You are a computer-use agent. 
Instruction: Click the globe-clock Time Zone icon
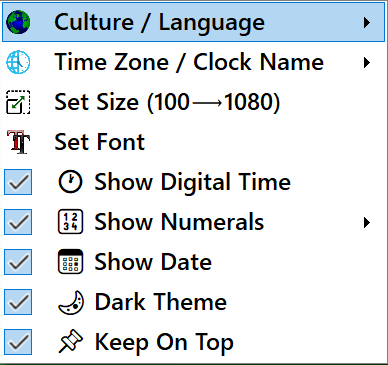tap(18, 62)
